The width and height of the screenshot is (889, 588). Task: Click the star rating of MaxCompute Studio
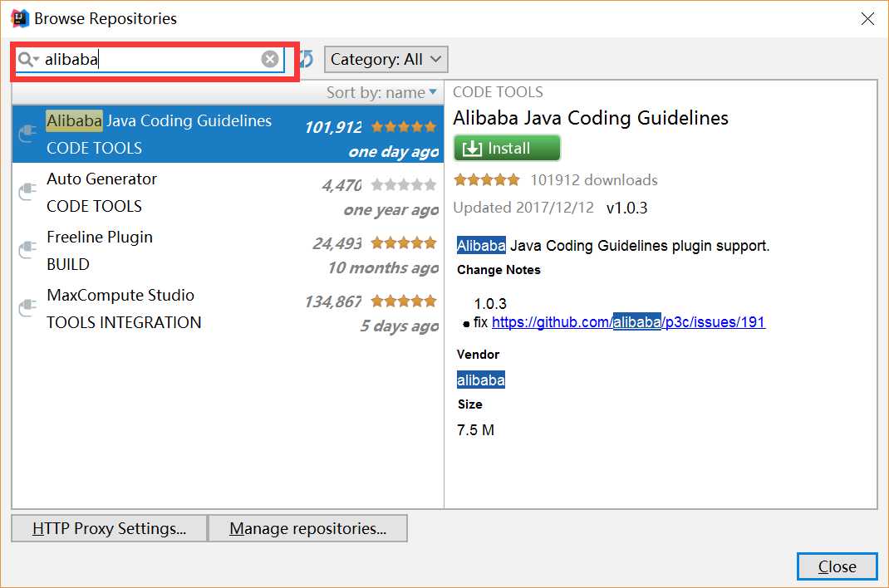tap(404, 301)
